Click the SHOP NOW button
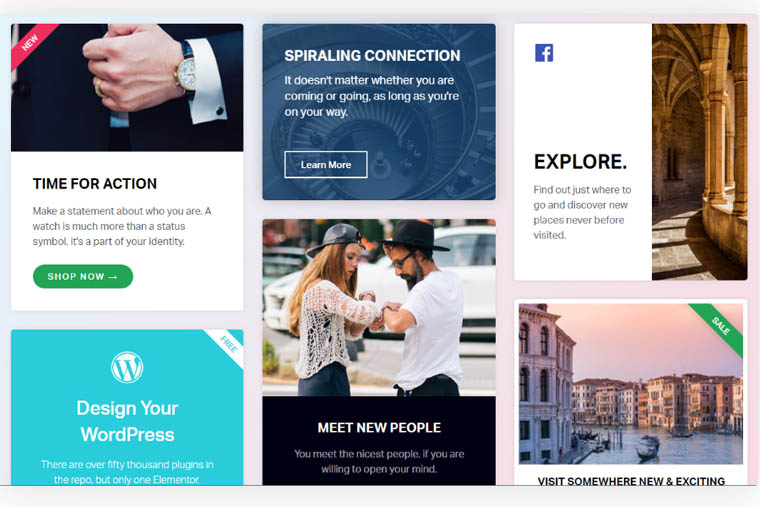760x507 pixels. click(x=83, y=276)
